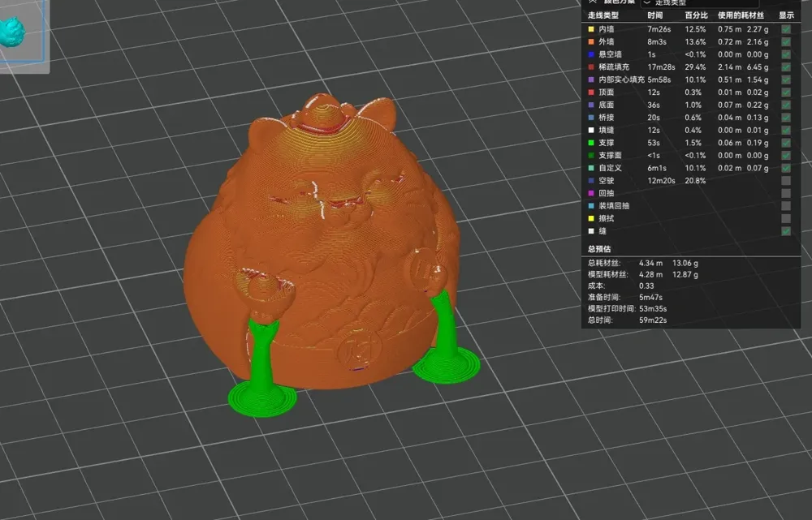Image resolution: width=812 pixels, height=520 pixels.
Task: Toggle 外墙 (outer wall) display checkbox
Action: click(x=786, y=41)
